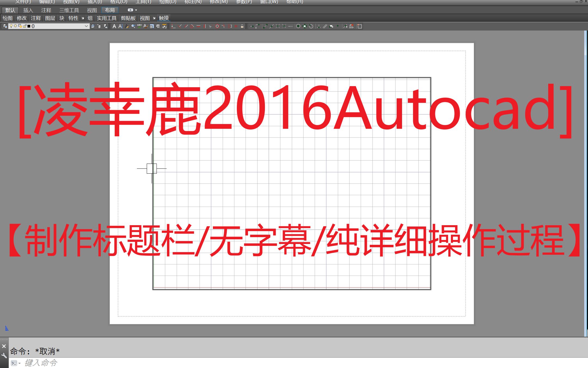Select the Tangent object snap
The height and width of the screenshot is (368, 588).
[311, 26]
